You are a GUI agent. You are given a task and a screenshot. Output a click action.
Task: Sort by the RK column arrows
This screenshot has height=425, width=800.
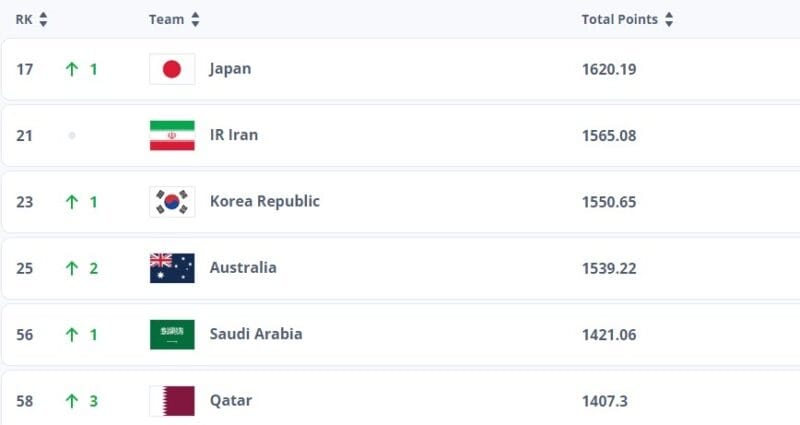point(43,19)
